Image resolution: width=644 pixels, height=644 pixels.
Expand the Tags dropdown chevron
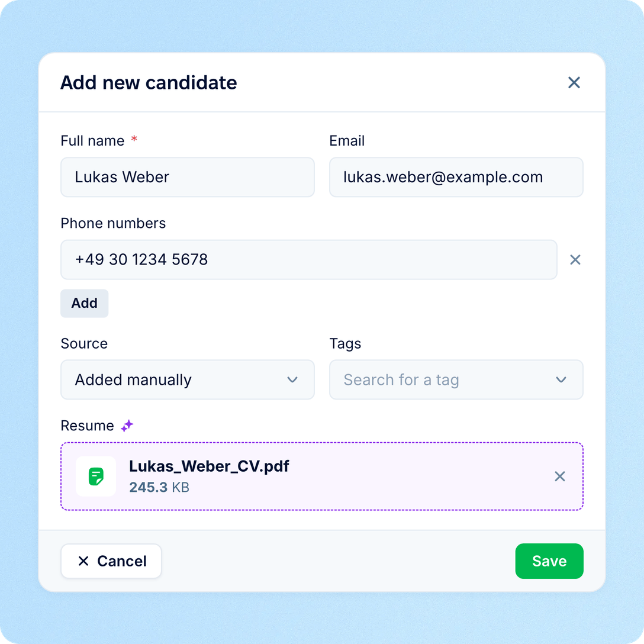point(561,379)
